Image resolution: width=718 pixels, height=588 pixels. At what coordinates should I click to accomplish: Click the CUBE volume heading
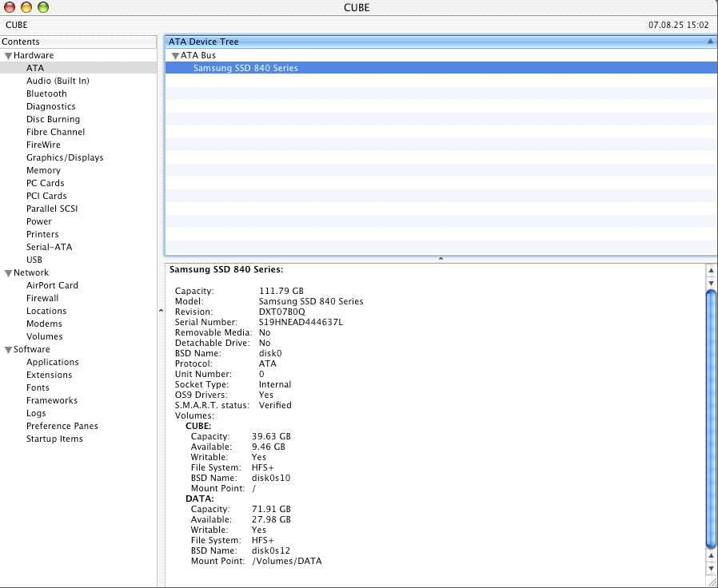(x=198, y=426)
